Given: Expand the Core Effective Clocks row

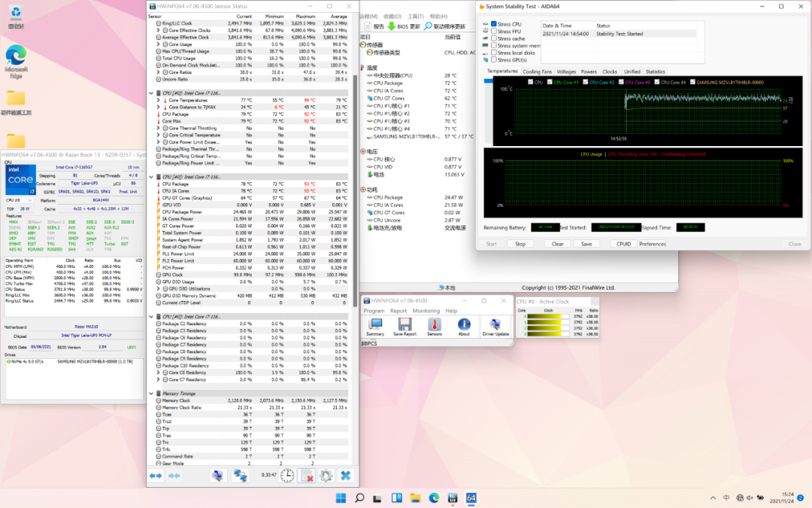Looking at the screenshot, I should coord(159,30).
